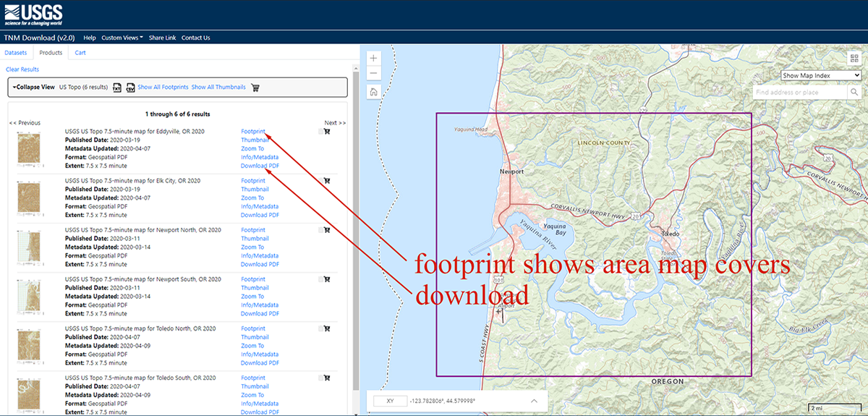This screenshot has height=416, width=868.
Task: Click the XY coordinate format box
Action: (x=390, y=400)
